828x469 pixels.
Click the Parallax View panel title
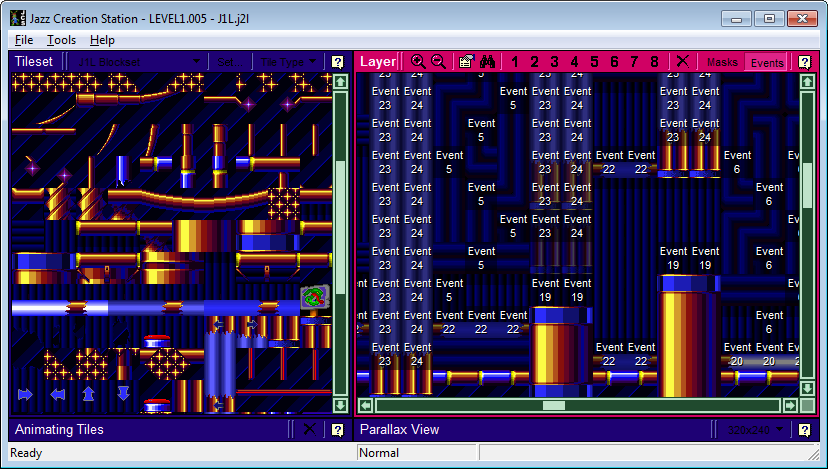(x=399, y=430)
